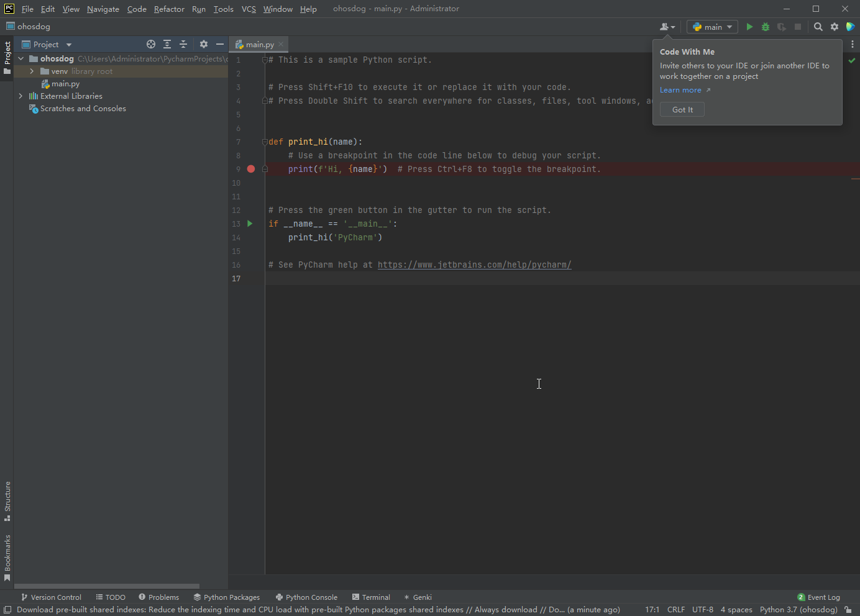The width and height of the screenshot is (860, 616).
Task: Open the jetbrains.com pycharm help URL
Action: [x=474, y=265]
